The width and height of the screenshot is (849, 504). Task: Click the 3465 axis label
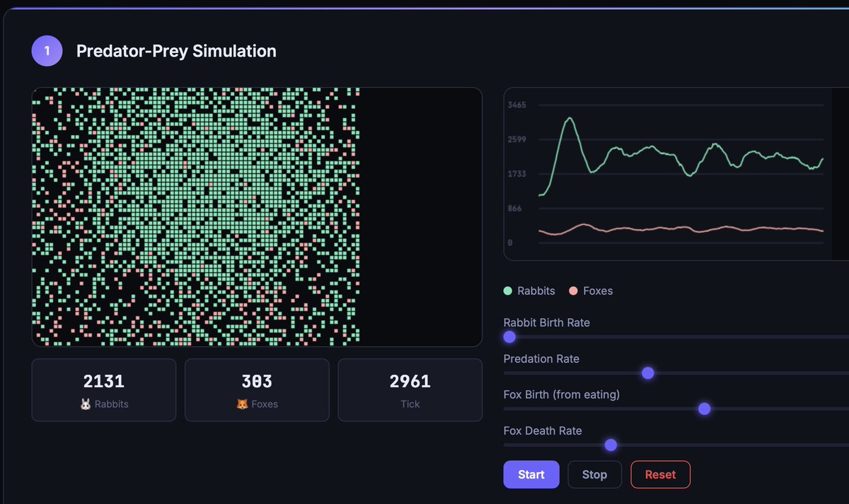(x=516, y=105)
